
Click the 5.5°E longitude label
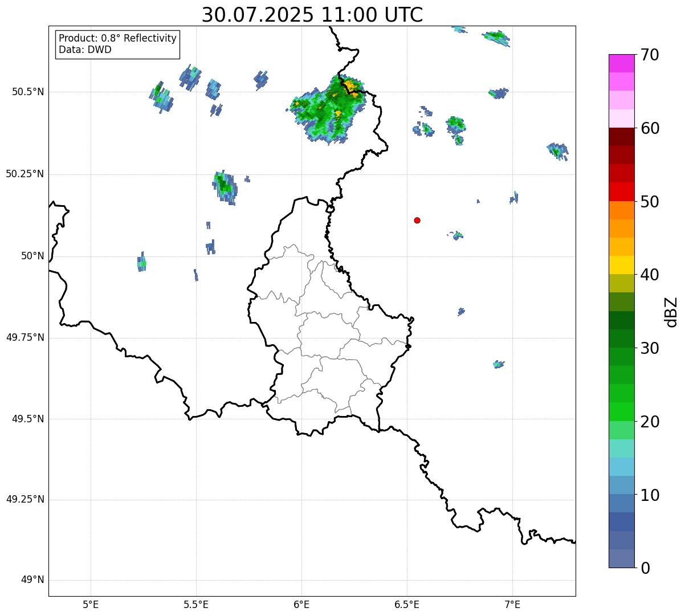[196, 604]
